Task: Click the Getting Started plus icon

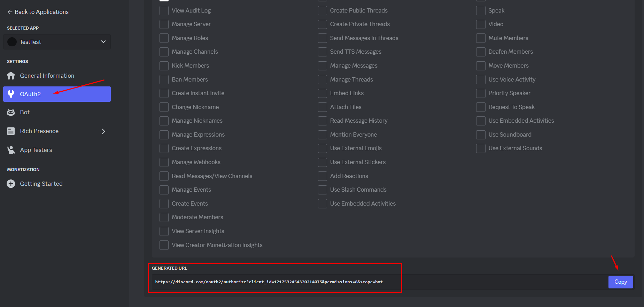Action: tap(11, 184)
